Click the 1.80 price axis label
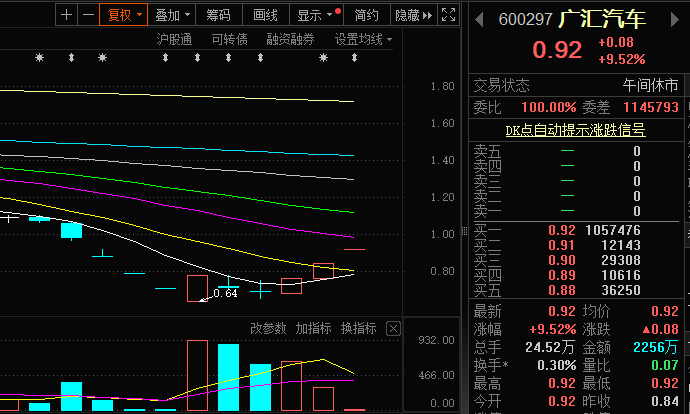 (x=442, y=86)
